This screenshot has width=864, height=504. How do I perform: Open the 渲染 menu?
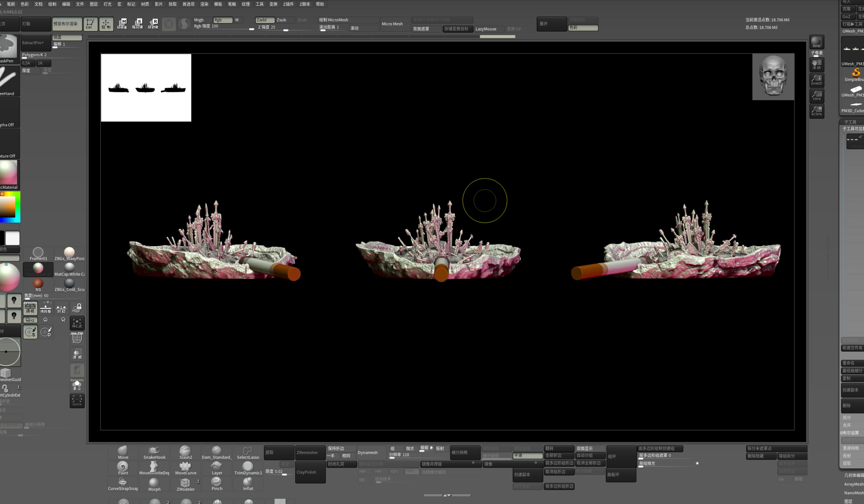coord(204,4)
